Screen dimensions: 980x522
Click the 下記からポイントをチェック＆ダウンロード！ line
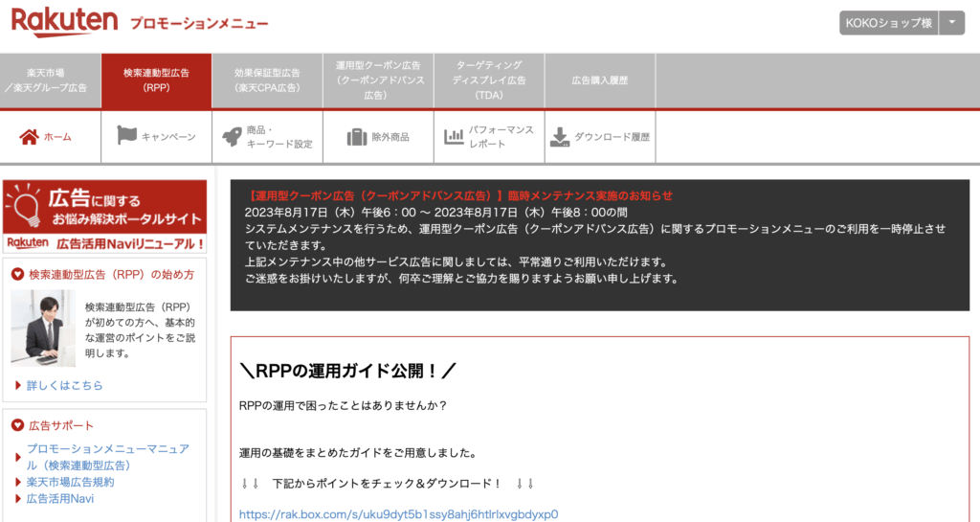click(x=388, y=484)
